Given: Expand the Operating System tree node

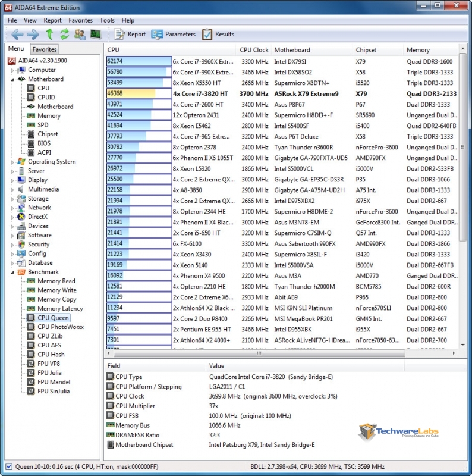Looking at the screenshot, I should click(x=12, y=162).
